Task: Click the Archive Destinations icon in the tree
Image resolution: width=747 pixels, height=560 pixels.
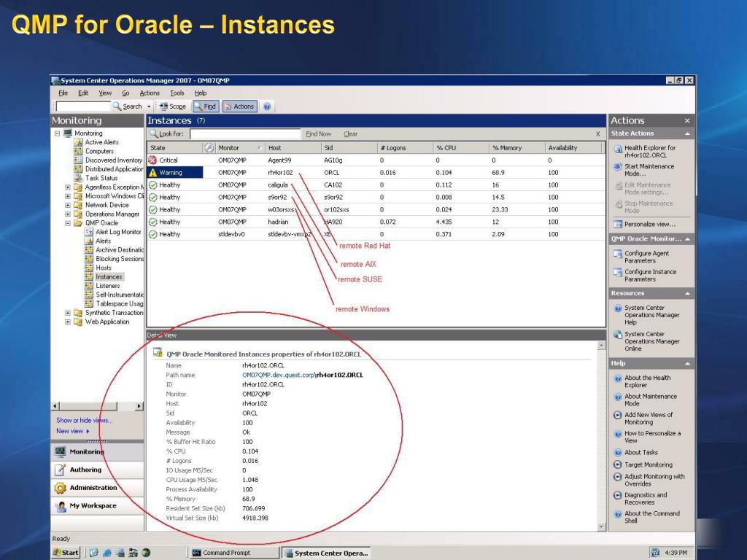Action: coord(88,250)
